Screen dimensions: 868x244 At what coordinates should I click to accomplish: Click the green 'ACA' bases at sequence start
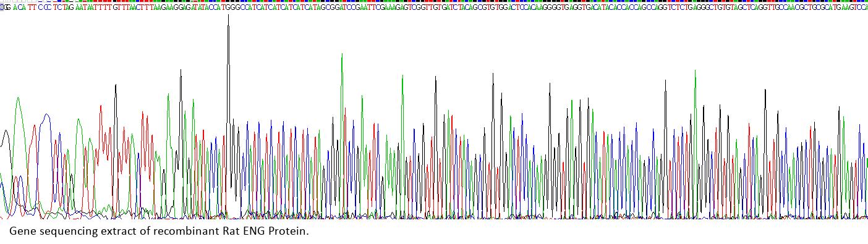pos(19,7)
